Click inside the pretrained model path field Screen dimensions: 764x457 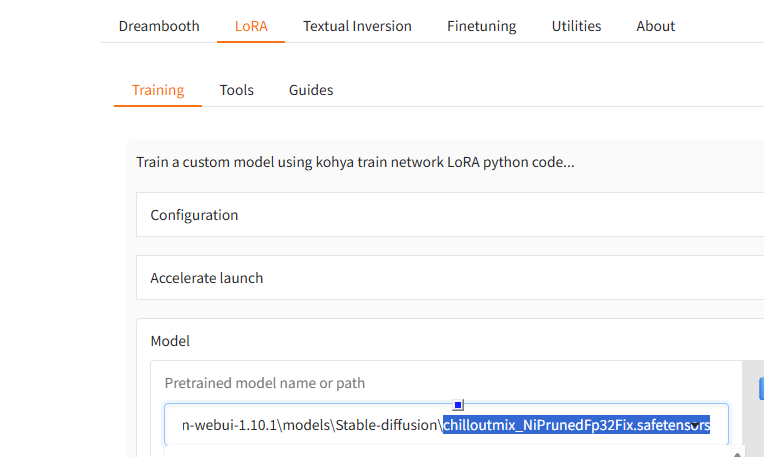click(300, 425)
